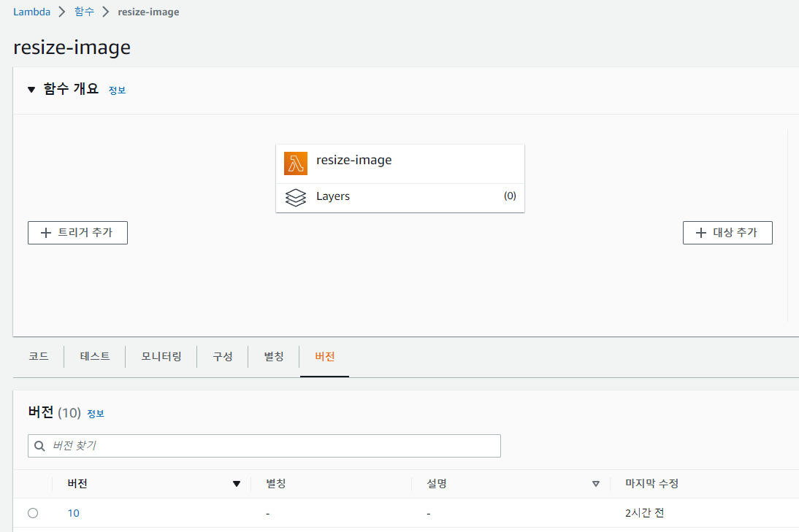Focus the 버전 찾기 search field
Screen dimensions: 799x532
click(264, 446)
